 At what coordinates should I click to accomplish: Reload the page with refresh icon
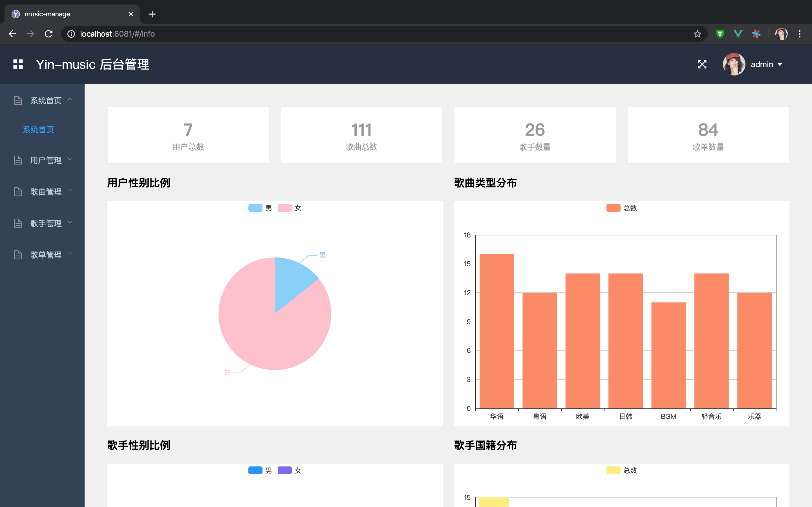point(49,34)
